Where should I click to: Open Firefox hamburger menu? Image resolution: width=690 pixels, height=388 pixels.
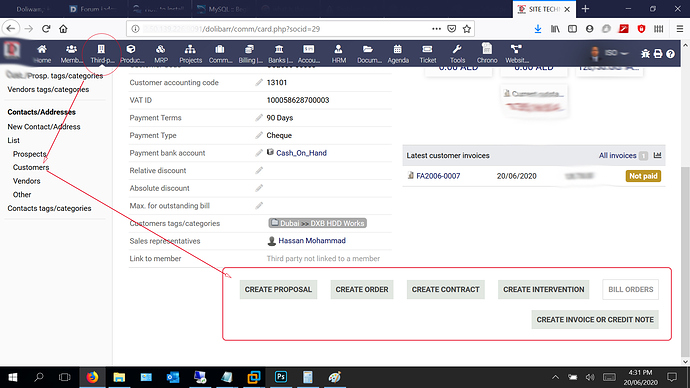tap(680, 29)
